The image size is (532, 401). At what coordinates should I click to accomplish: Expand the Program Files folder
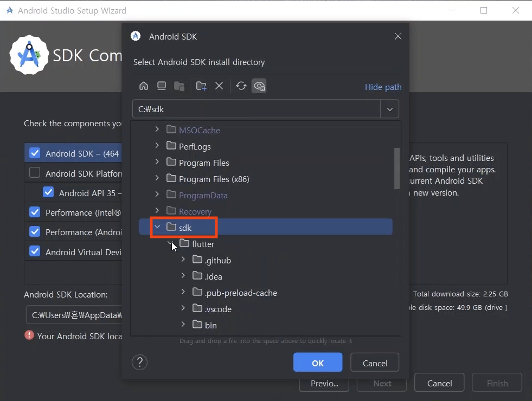[157, 161]
